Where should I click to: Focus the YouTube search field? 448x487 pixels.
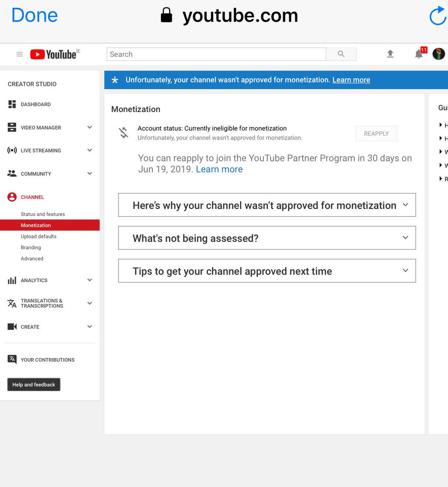(x=216, y=54)
